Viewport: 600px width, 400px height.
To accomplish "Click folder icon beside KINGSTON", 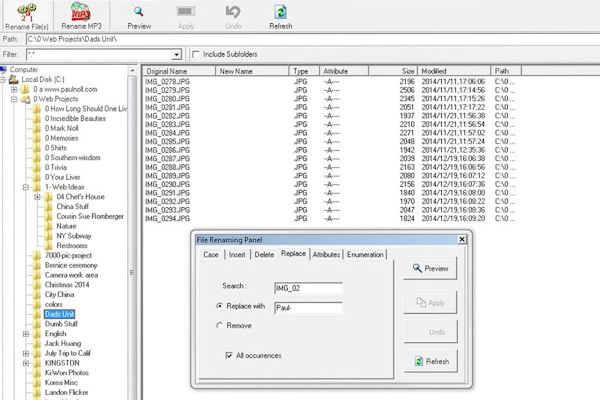I will 37,363.
